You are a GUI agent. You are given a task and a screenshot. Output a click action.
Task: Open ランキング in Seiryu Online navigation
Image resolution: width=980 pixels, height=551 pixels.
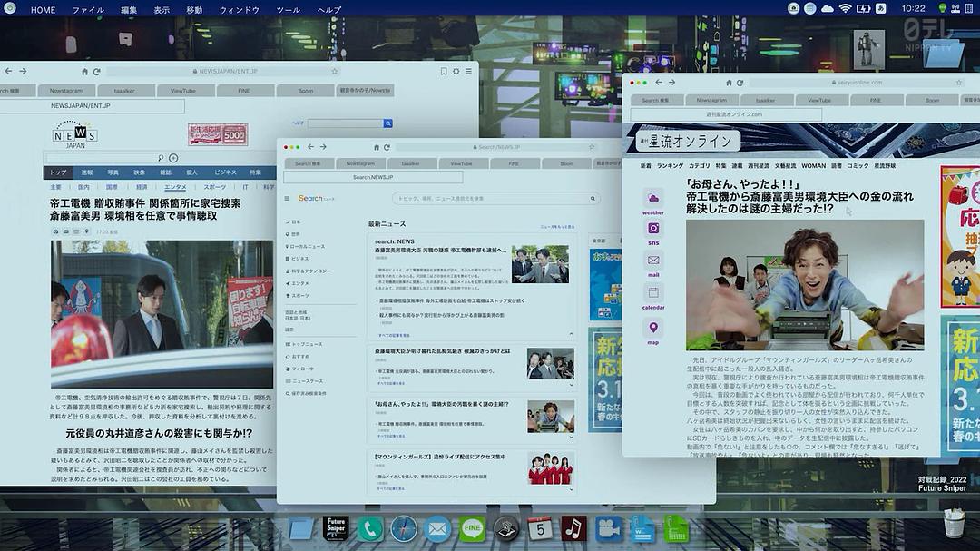click(670, 166)
